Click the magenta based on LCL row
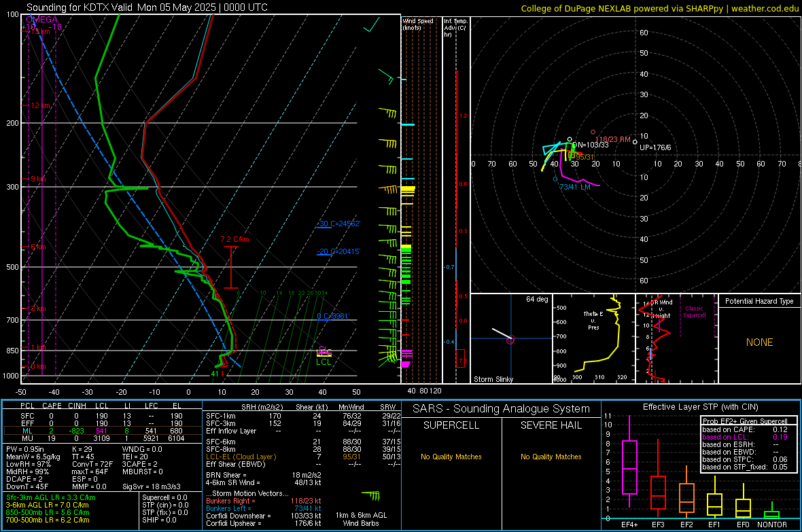Image resolution: width=802 pixels, height=532 pixels. point(745,437)
